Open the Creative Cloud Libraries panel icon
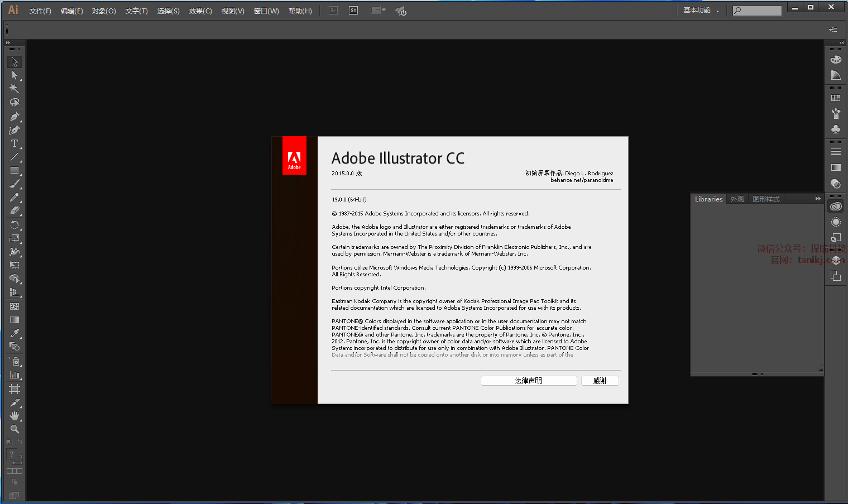This screenshot has width=848, height=504. (x=836, y=207)
